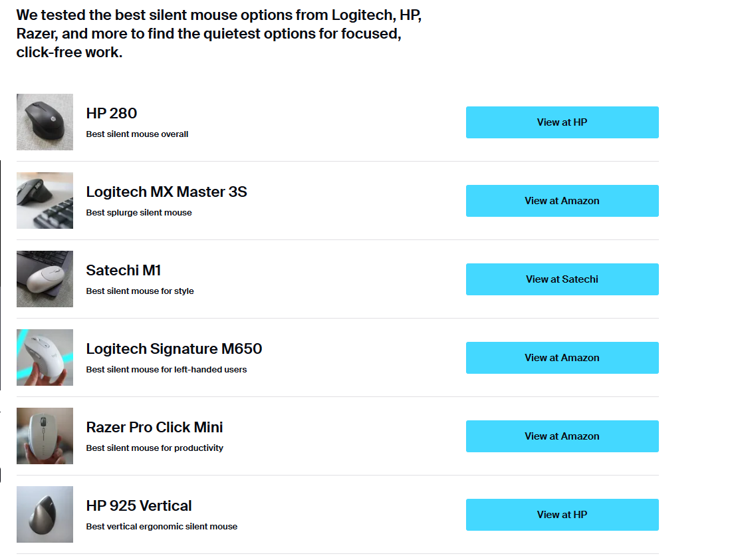Click View at Amazon for MX Master 3S

tap(562, 201)
